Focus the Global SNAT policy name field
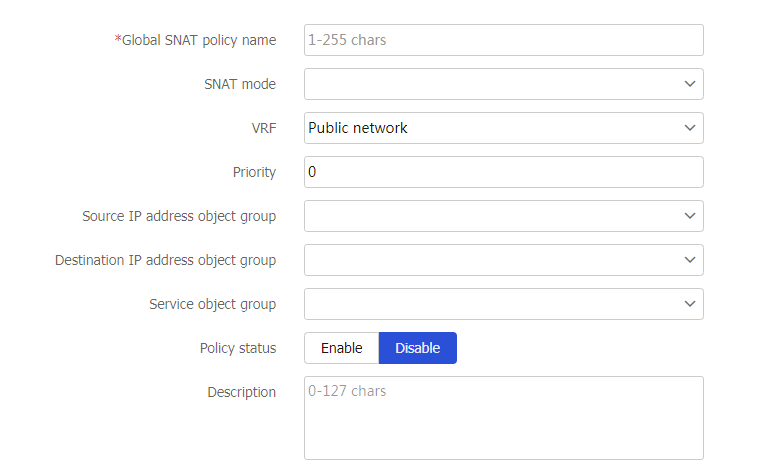The height and width of the screenshot is (473, 759). pos(503,40)
